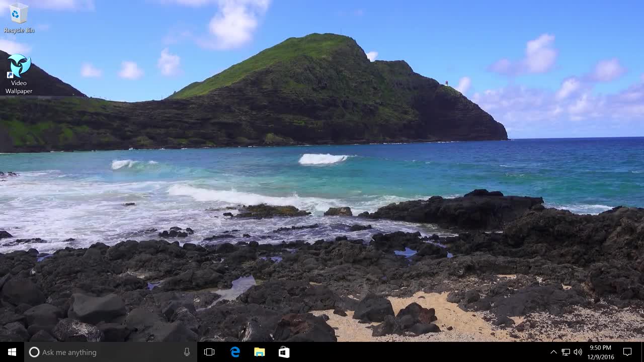Open File Explorer from the taskbar
The height and width of the screenshot is (362, 644).
[260, 352]
